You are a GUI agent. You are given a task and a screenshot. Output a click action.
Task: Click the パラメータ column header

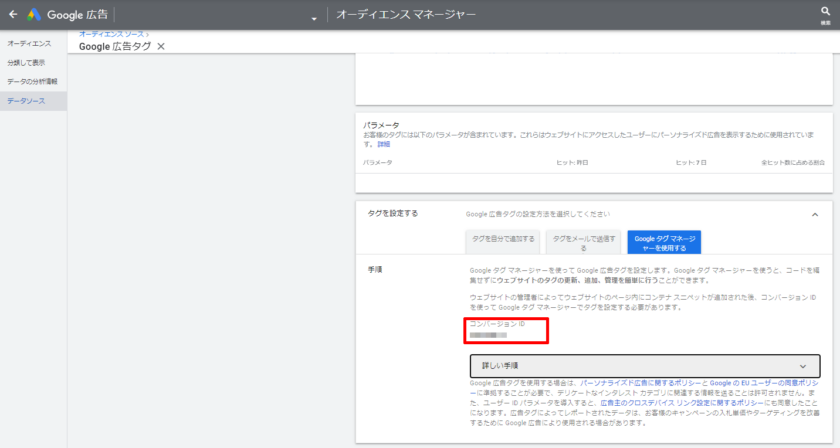(x=378, y=162)
